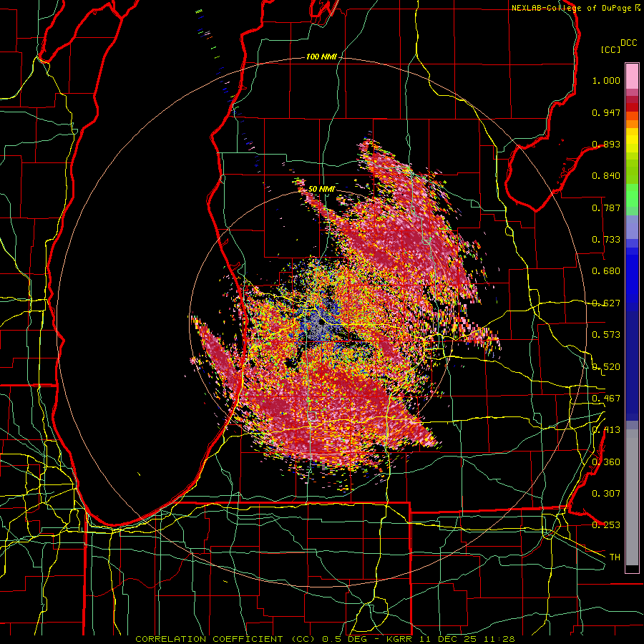This screenshot has width=644, height=644.
Task: Click the 50 NMI range ring label
Action: pos(321,189)
